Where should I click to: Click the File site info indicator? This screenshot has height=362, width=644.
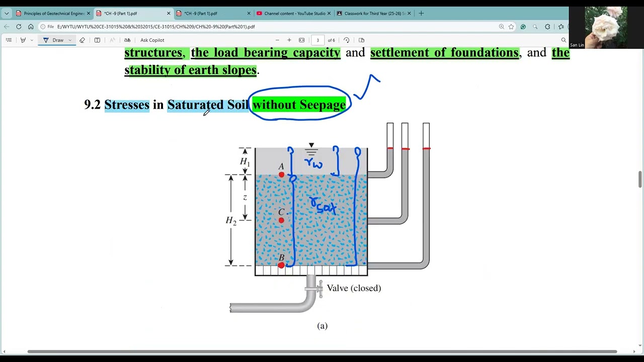point(47,27)
